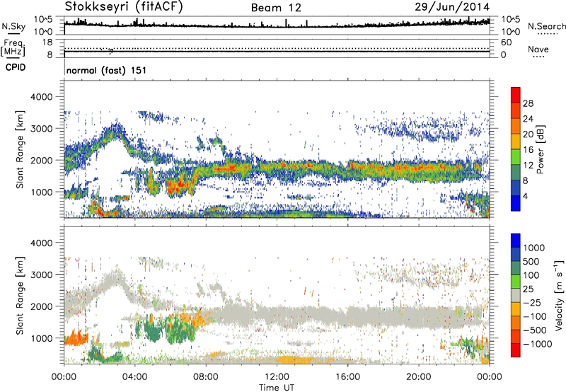This screenshot has height=392, width=566.
Task: Click the '10^5' left noise axis tick
Action: click(x=43, y=19)
